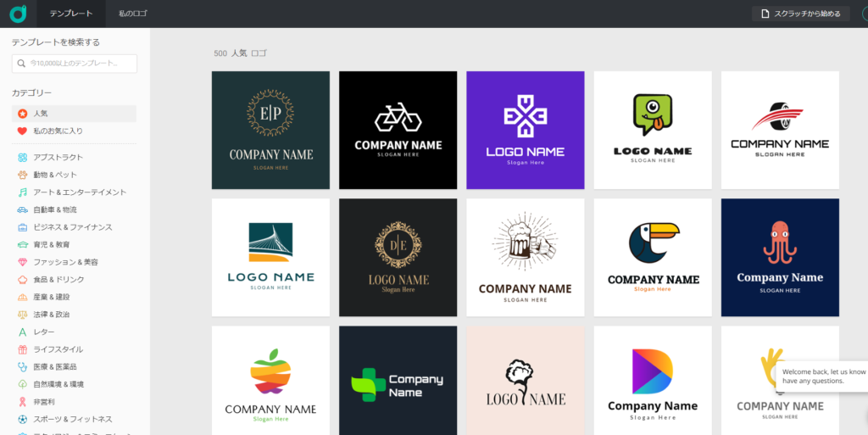This screenshot has width=868, height=435.
Task: Switch to the テンプレート tab
Action: click(x=71, y=14)
